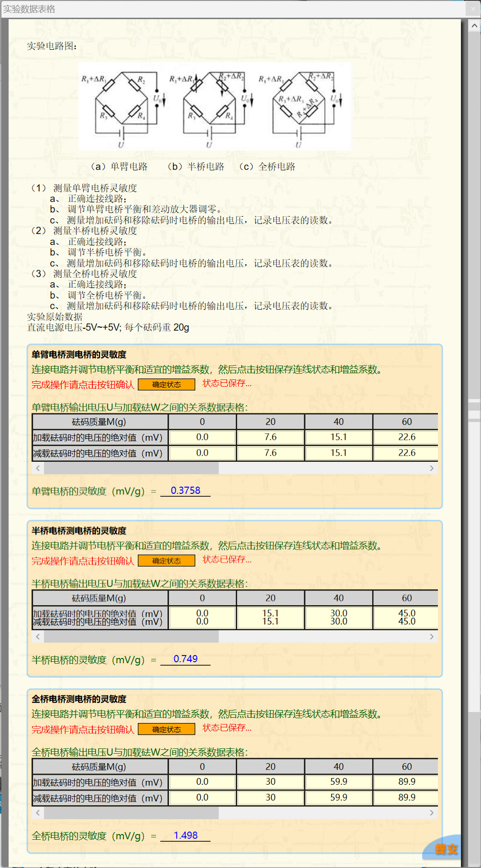Close the 实验数据表格 window
The image size is (481, 868).
coord(472,9)
